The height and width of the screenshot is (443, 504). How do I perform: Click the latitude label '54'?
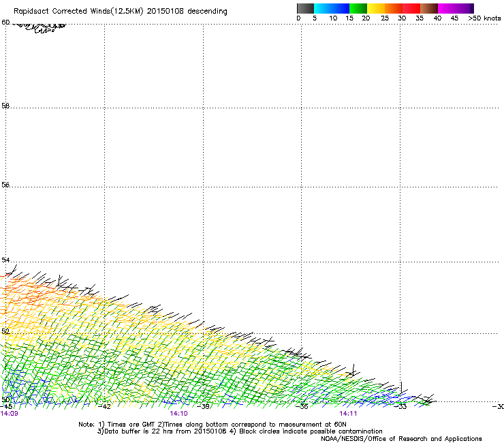click(5, 260)
